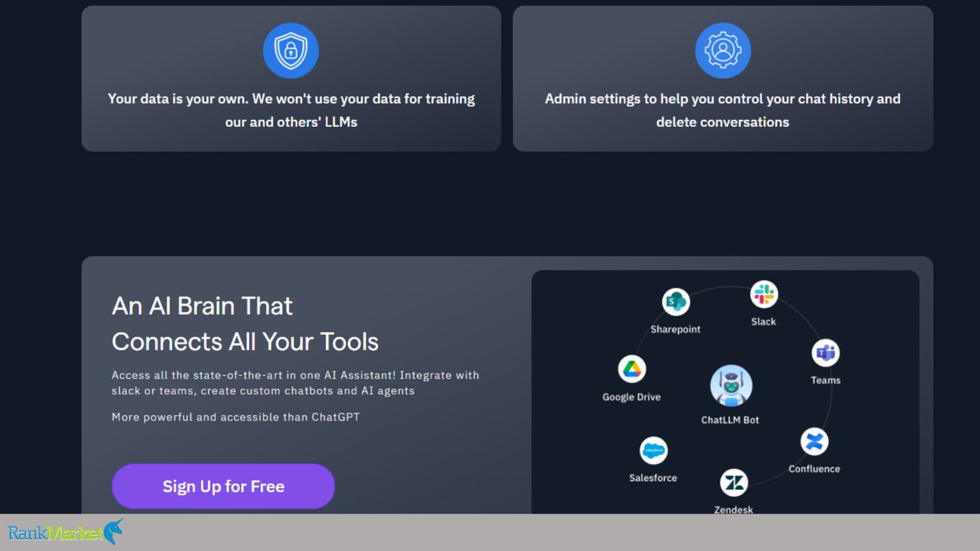The width and height of the screenshot is (980, 551).
Task: Click the 'An AI Brain That' heading
Action: click(202, 306)
